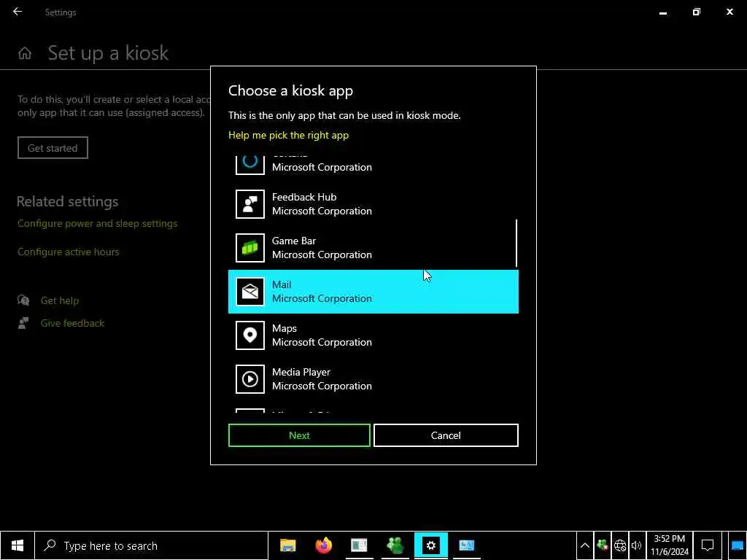Click the taskbar search box

pos(151,545)
